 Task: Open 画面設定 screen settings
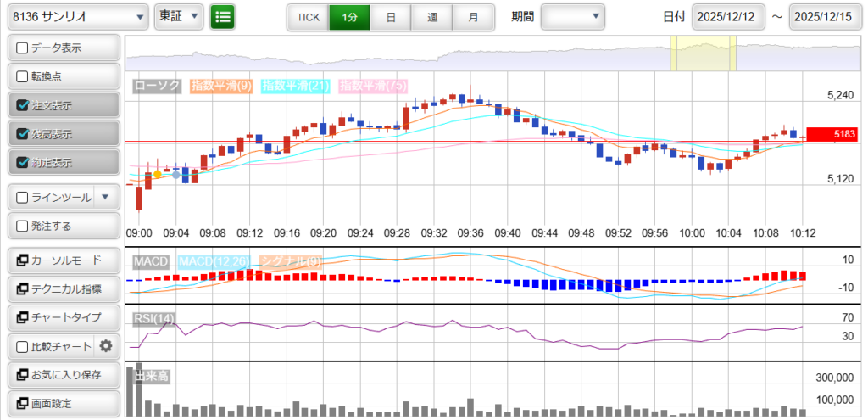point(63,404)
